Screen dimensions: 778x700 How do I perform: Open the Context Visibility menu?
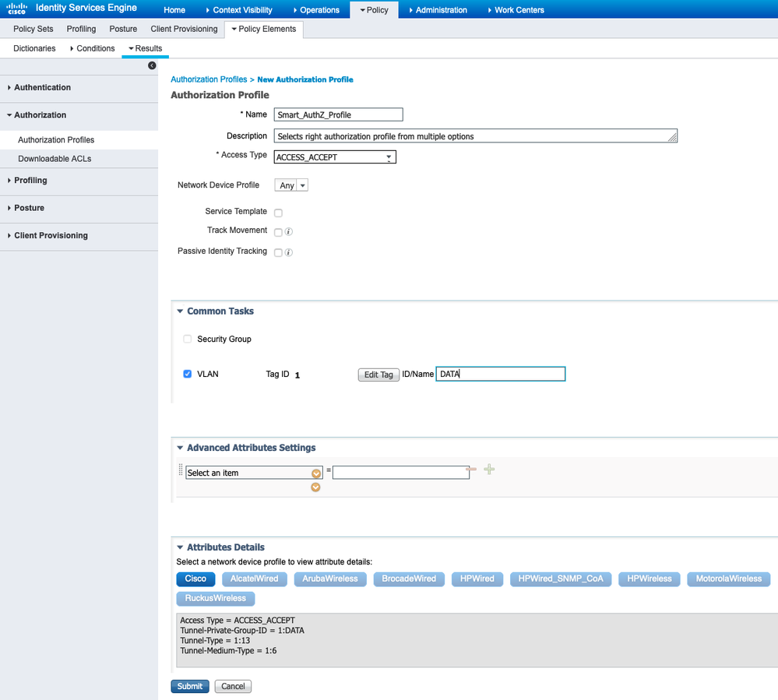[239, 10]
